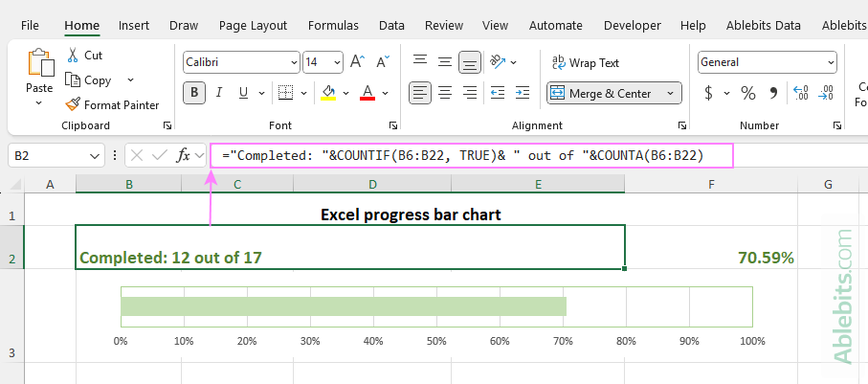Viewport: 868px width, 384px height.
Task: Expand the font color dropdown arrow
Action: (386, 93)
